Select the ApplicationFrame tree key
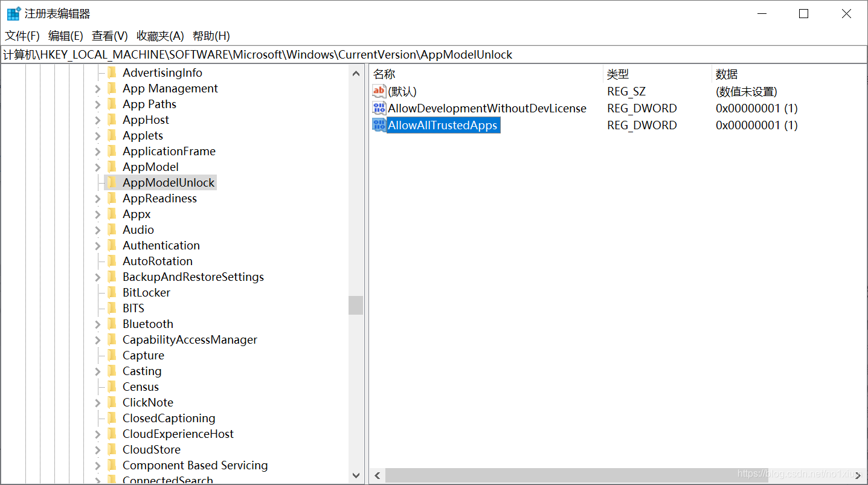 point(169,151)
